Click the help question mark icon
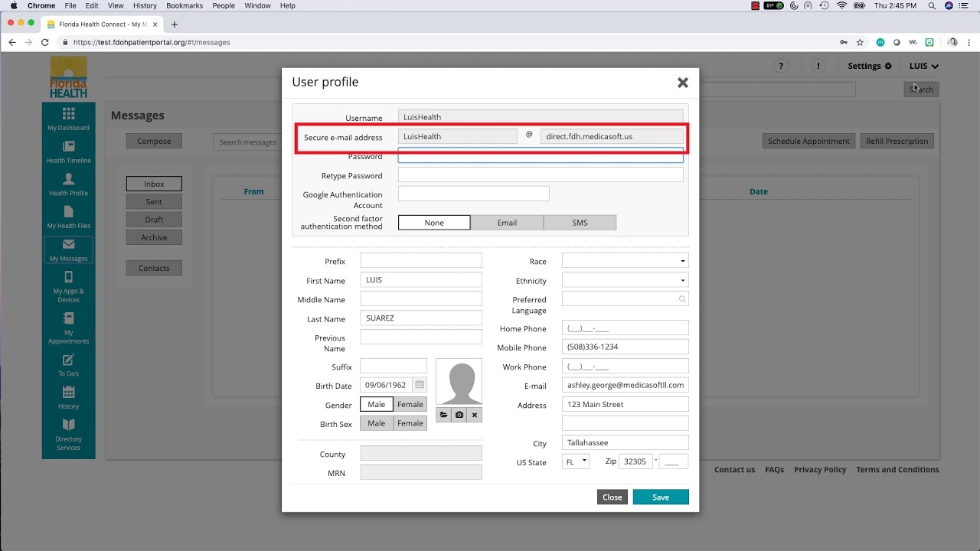 (780, 67)
